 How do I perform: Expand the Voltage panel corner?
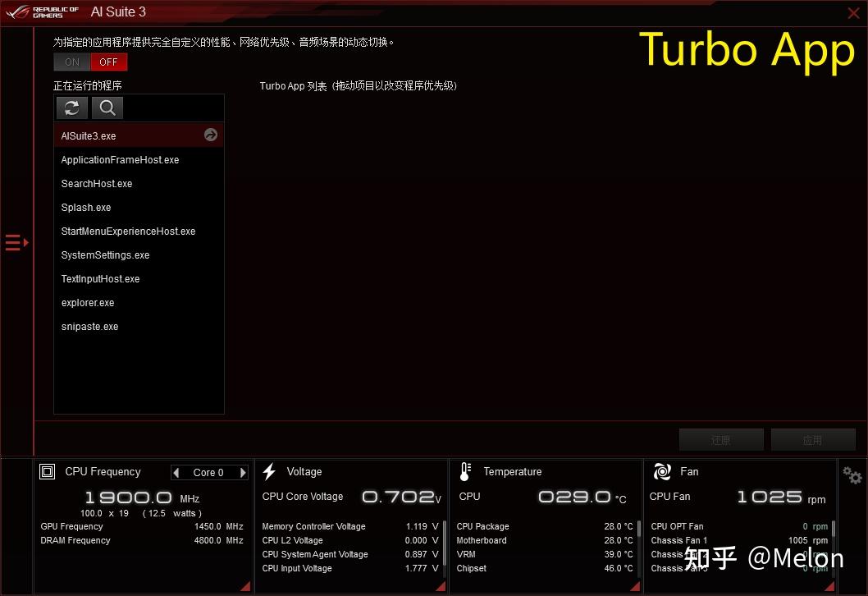[441, 586]
